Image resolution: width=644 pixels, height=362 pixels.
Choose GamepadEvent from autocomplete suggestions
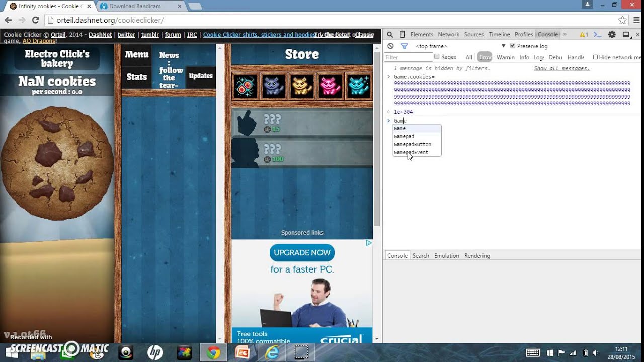click(417, 152)
